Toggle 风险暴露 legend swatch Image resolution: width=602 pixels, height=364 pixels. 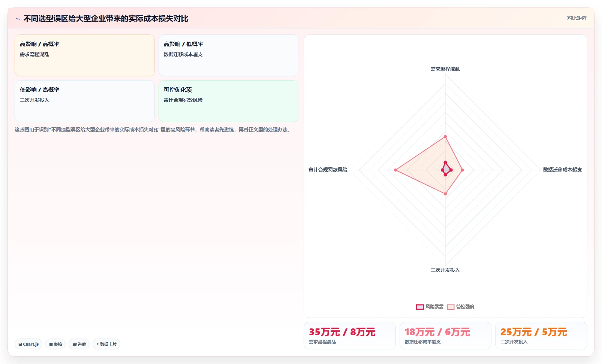coord(420,307)
